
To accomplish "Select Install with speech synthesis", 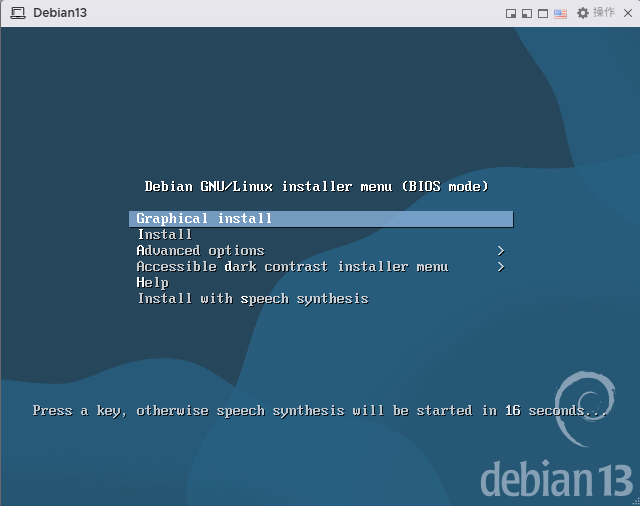I will [253, 299].
